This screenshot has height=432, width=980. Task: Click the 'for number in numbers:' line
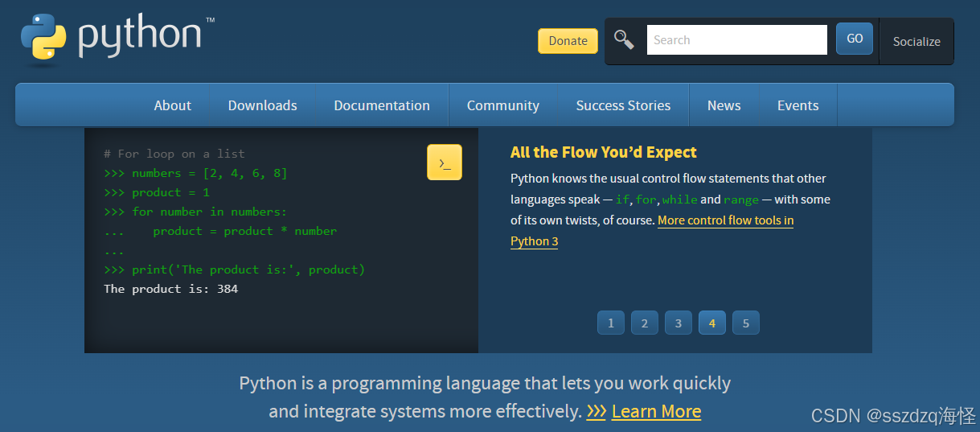195,212
